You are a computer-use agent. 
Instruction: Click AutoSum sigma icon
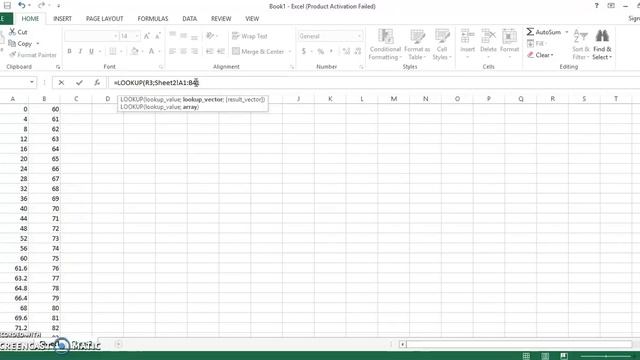pos(530,32)
